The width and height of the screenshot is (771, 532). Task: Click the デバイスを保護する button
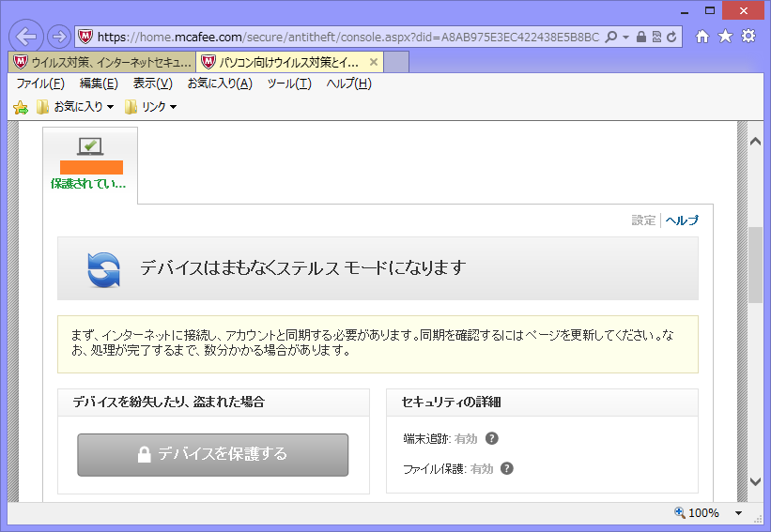(x=213, y=454)
